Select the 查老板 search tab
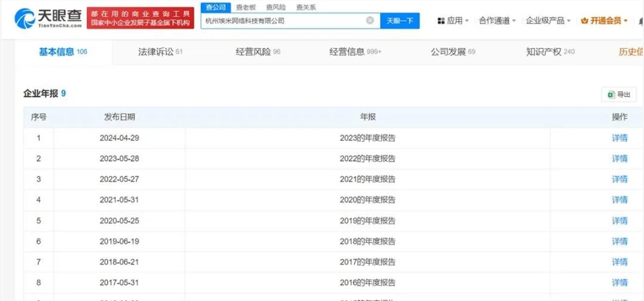 245,7
